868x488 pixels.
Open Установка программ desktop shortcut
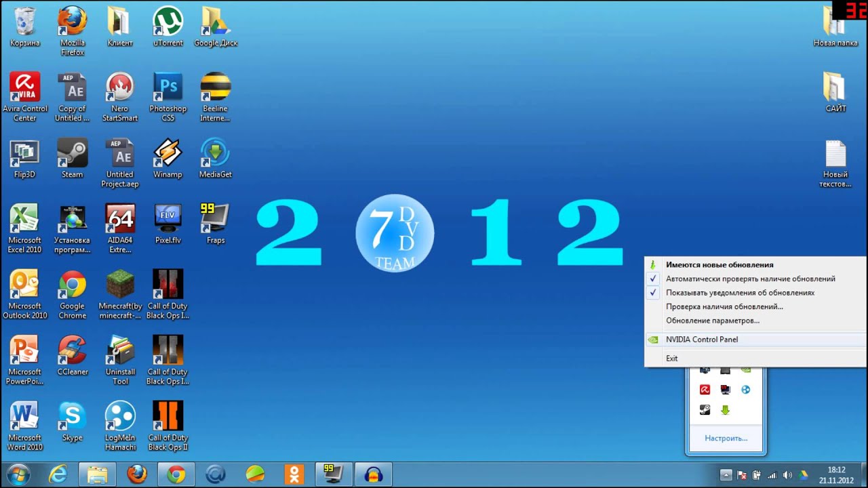point(73,228)
